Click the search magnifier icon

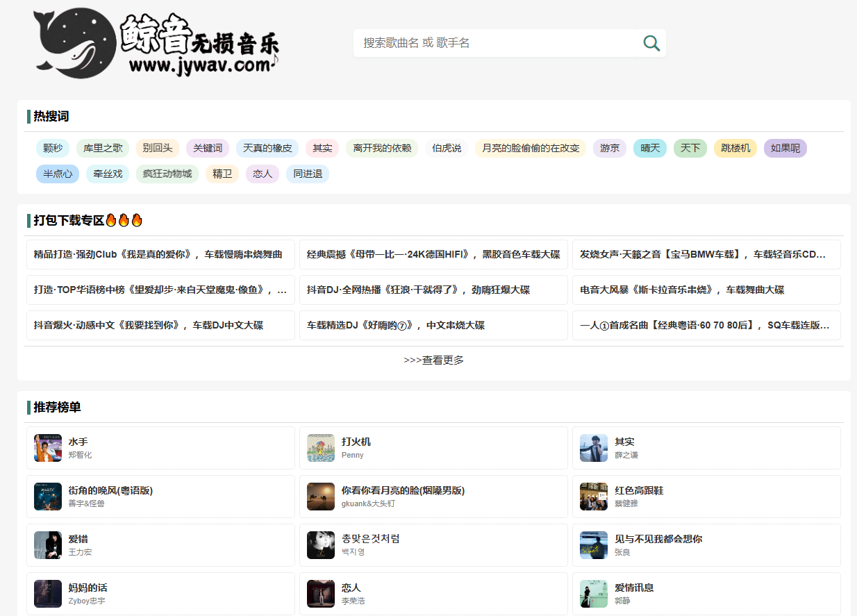click(x=651, y=42)
